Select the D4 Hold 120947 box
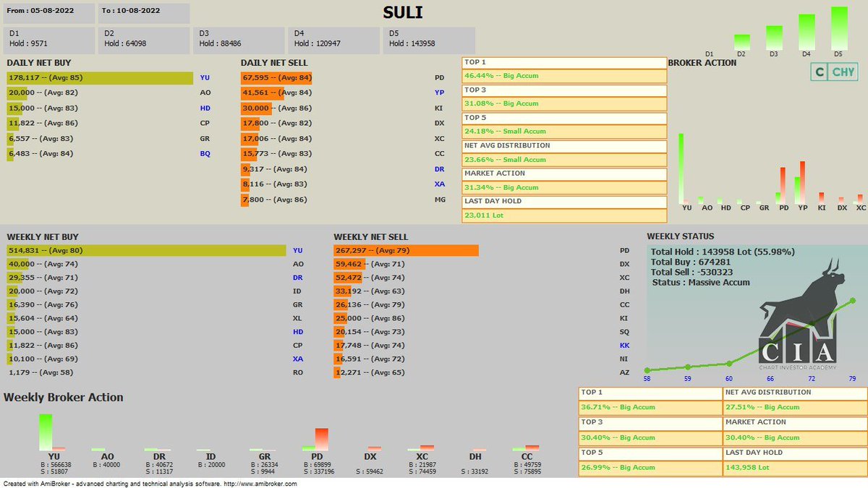The height and width of the screenshot is (488, 868). [333, 40]
